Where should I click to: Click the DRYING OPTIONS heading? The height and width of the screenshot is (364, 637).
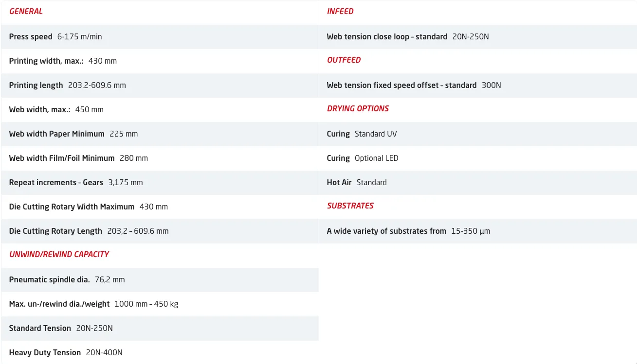[358, 108]
